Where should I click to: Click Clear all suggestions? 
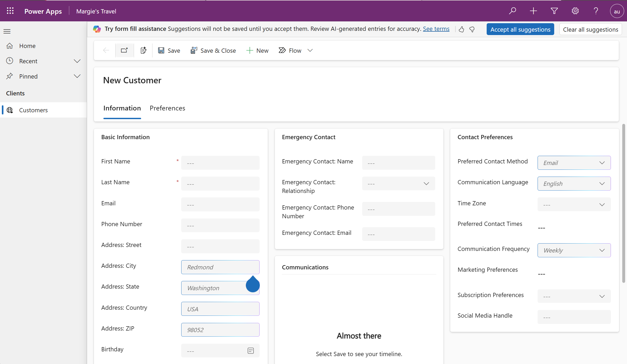(x=591, y=29)
